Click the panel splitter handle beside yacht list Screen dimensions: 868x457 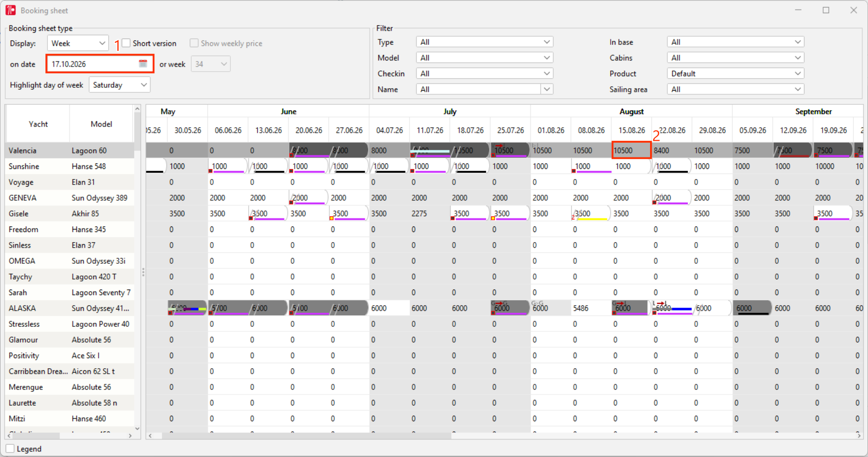tap(143, 272)
